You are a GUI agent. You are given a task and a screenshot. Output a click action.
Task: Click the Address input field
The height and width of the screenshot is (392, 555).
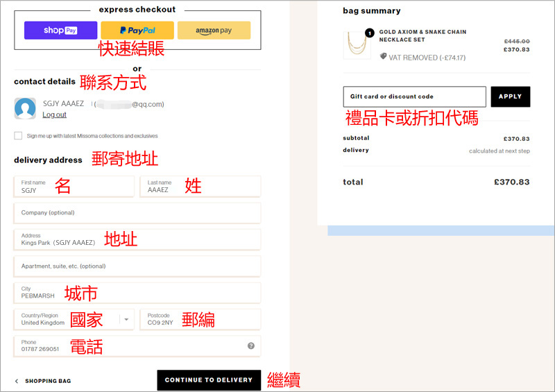tap(137, 239)
